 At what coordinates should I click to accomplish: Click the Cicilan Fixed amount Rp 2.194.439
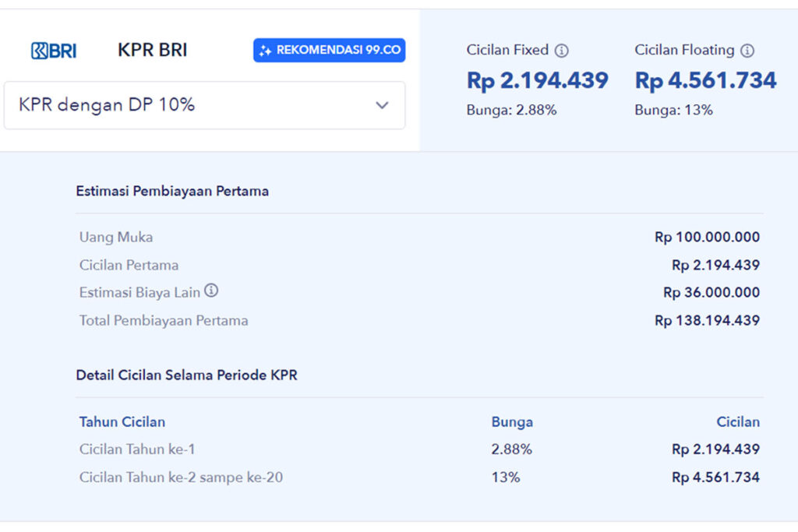pos(538,79)
